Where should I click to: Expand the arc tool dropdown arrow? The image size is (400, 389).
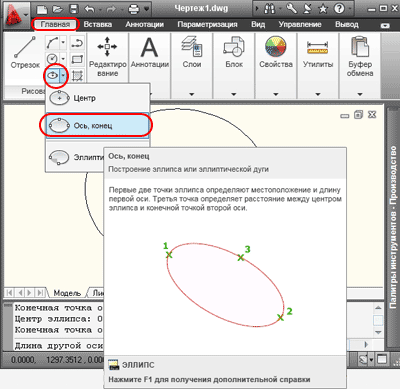pos(63,43)
